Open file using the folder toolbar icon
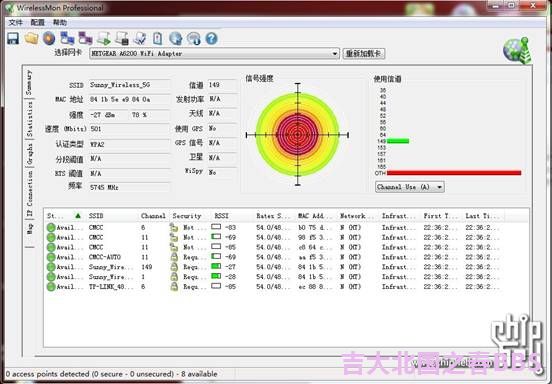 (31, 38)
